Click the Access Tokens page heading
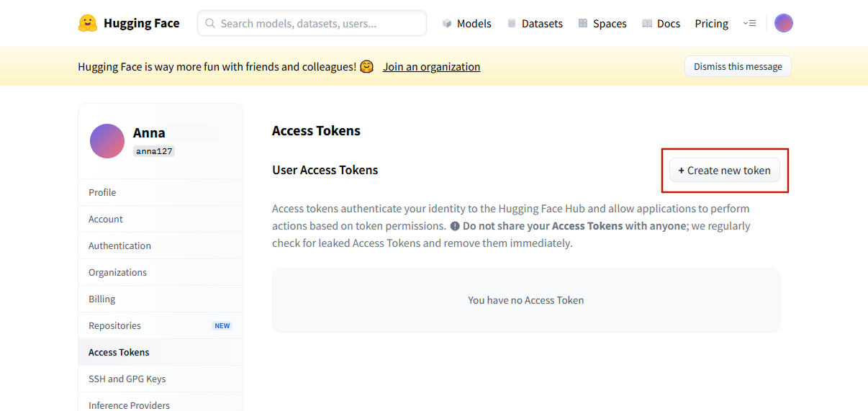868x411 pixels. [x=316, y=131]
